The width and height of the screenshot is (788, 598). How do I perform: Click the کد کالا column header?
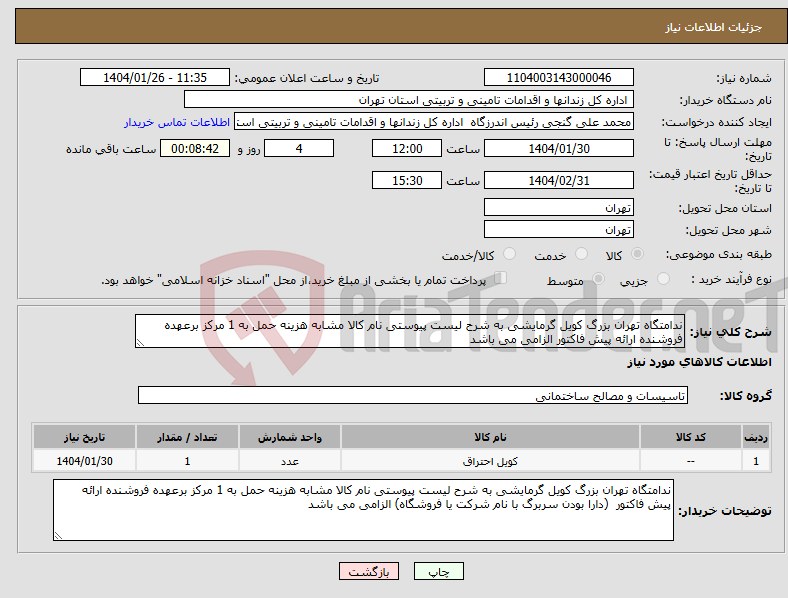click(x=691, y=437)
